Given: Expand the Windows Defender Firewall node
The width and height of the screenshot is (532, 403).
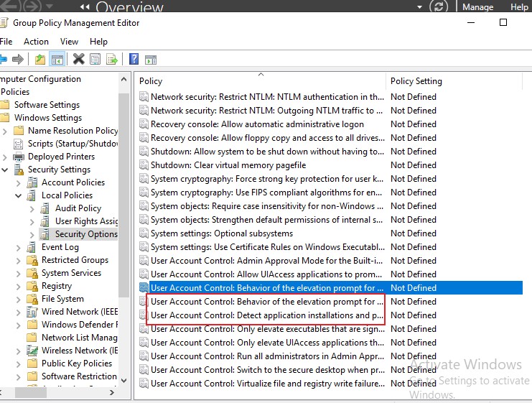Looking at the screenshot, I should tap(19, 325).
